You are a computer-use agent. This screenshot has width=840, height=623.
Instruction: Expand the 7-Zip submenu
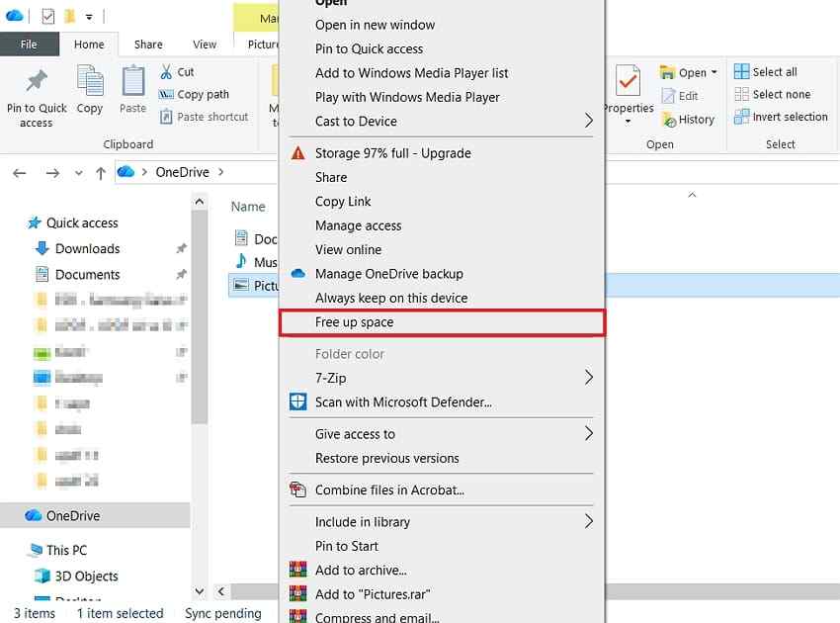point(588,378)
